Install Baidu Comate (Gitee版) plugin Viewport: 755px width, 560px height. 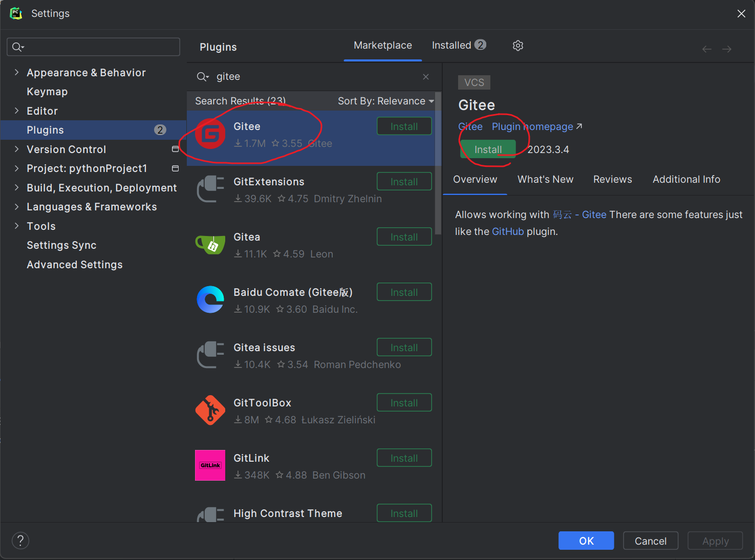[x=404, y=292]
